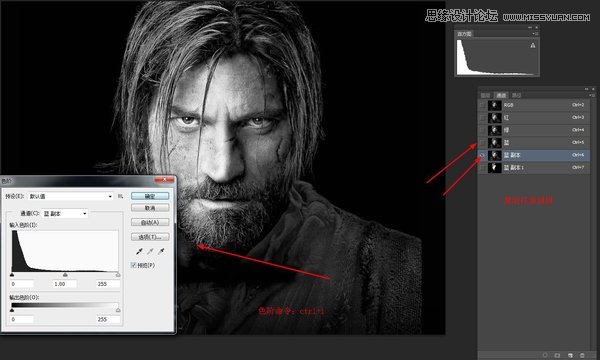The height and width of the screenshot is (360, 600).
Task: Click the input white point slider
Action: tap(118, 275)
